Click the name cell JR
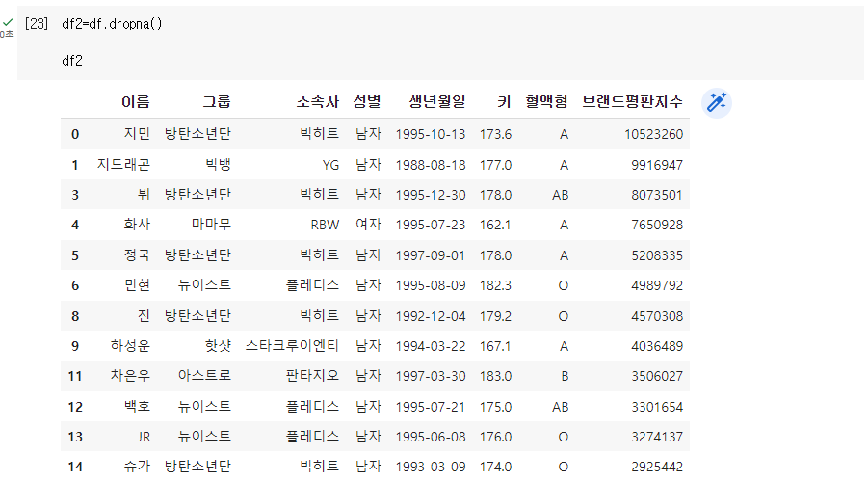 [x=144, y=437]
